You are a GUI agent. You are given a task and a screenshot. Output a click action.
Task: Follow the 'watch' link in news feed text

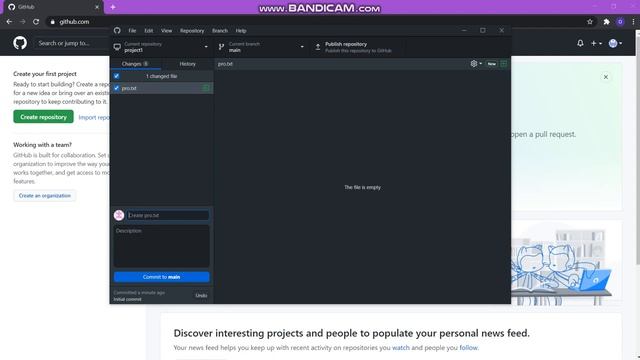point(400,348)
